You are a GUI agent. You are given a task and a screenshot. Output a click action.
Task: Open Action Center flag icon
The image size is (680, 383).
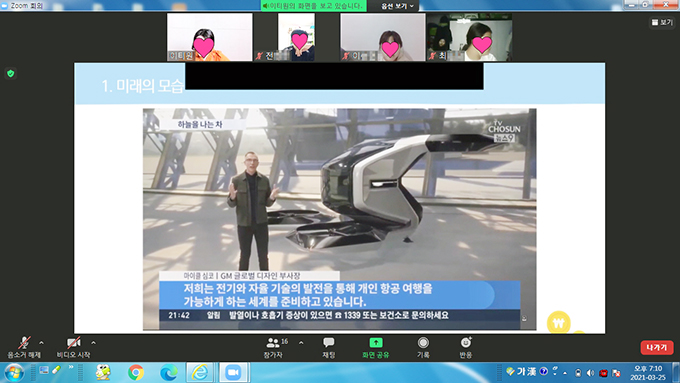(616, 373)
